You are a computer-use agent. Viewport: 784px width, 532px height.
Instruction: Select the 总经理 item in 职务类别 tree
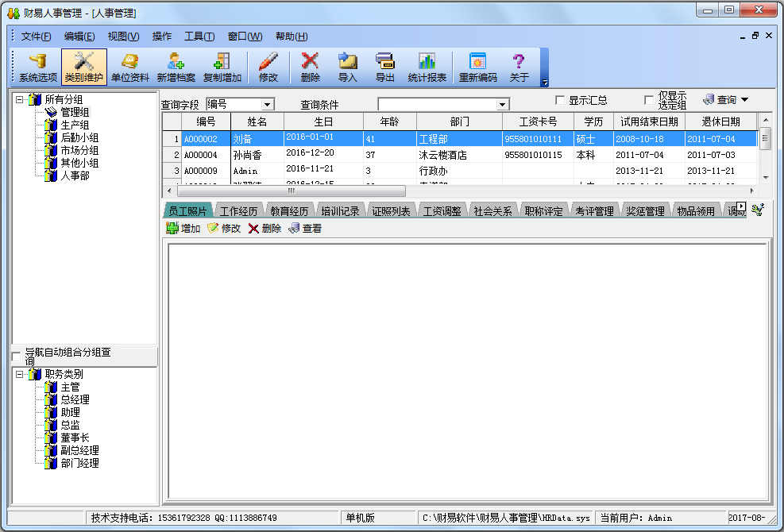click(x=75, y=399)
